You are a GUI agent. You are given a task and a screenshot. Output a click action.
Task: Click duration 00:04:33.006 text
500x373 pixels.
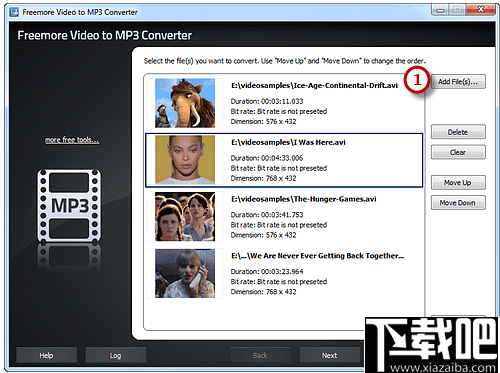tap(267, 158)
